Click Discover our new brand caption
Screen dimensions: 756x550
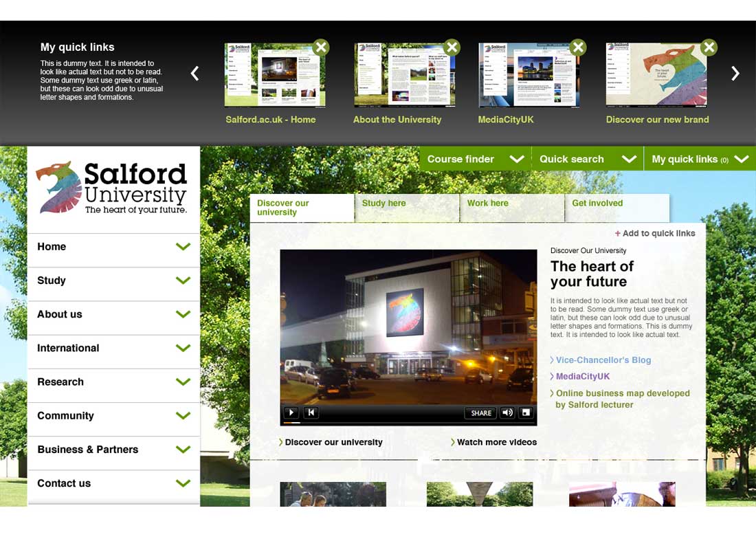[x=657, y=120]
